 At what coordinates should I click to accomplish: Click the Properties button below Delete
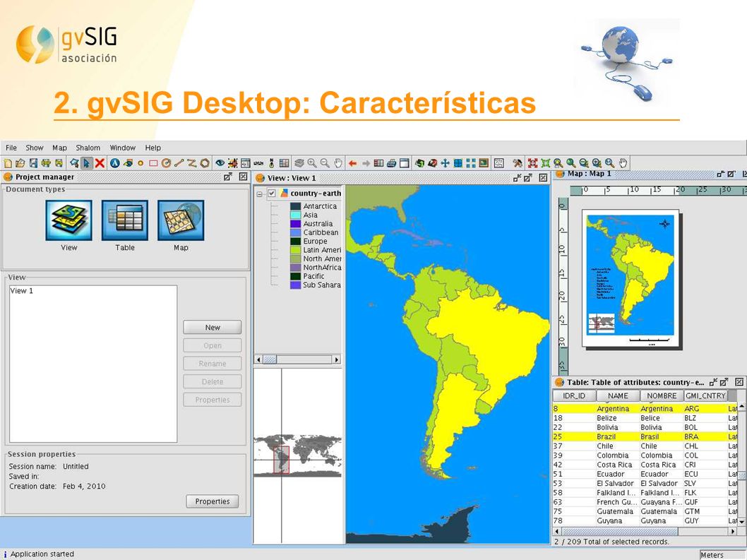(213, 400)
